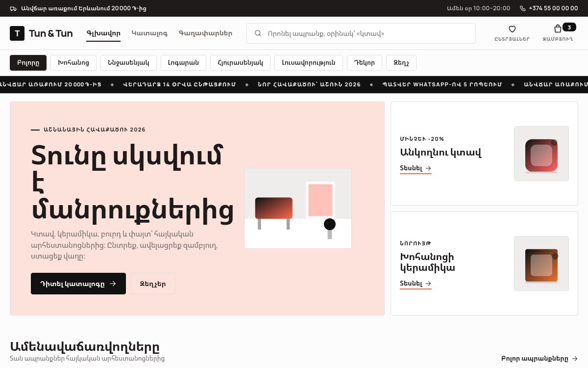Select the Զեղչ category chip
Viewport: 588px width, 368px height.
401,63
